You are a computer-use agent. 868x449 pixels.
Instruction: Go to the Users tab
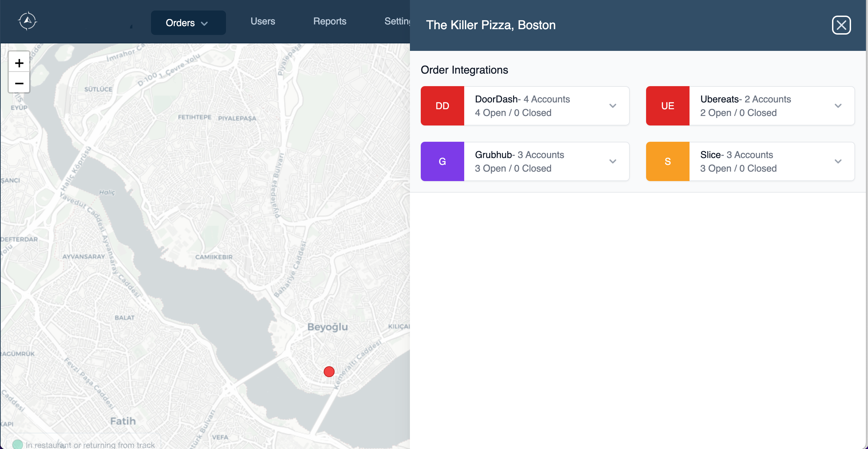263,21
